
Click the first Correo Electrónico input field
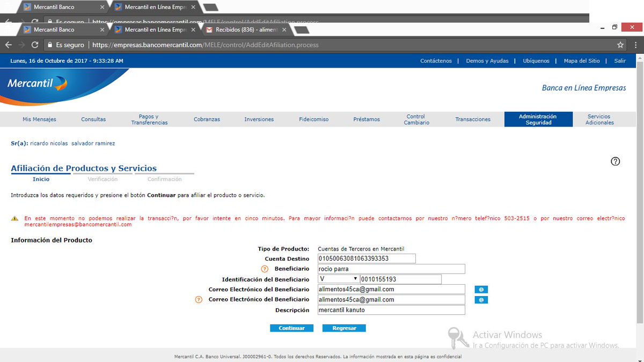point(391,289)
